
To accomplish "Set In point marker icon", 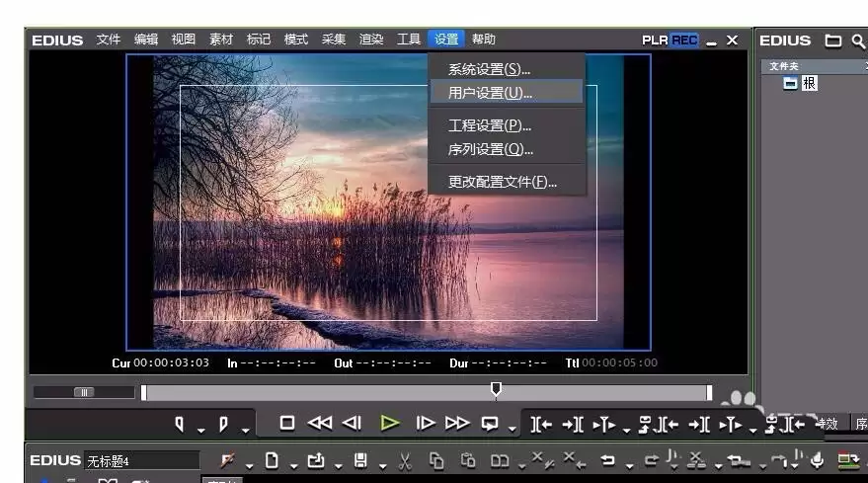I will point(179,425).
